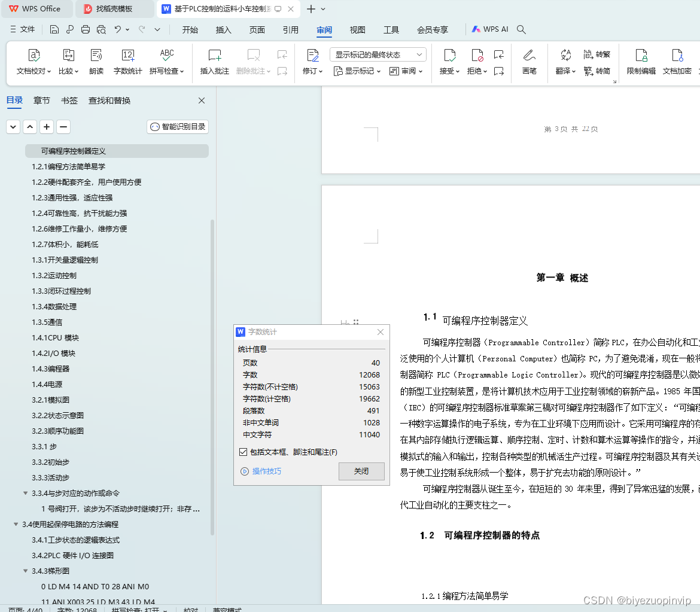
Task: Open a new document tab with plus
Action: (x=311, y=9)
